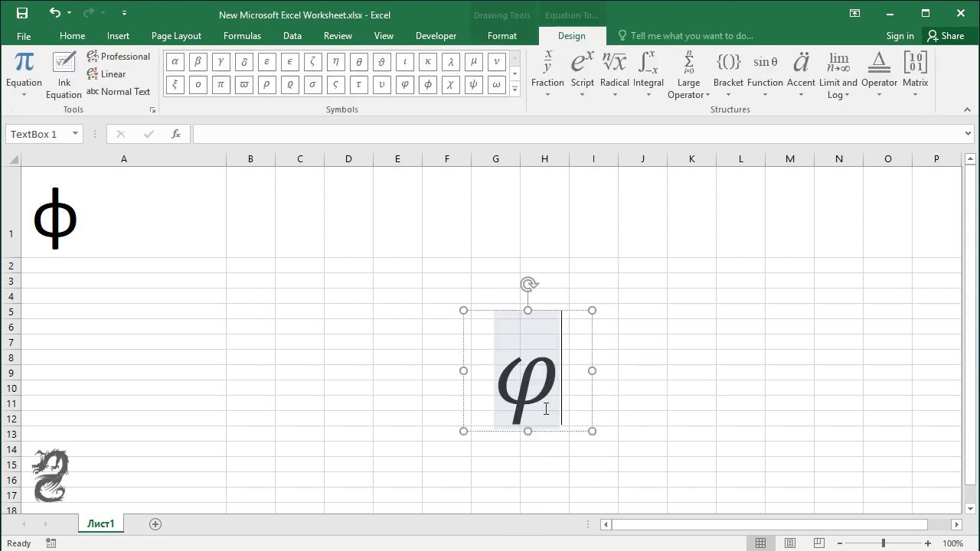Viewport: 980px width, 551px height.
Task: Expand the Symbols gallery More arrow
Action: [x=514, y=90]
